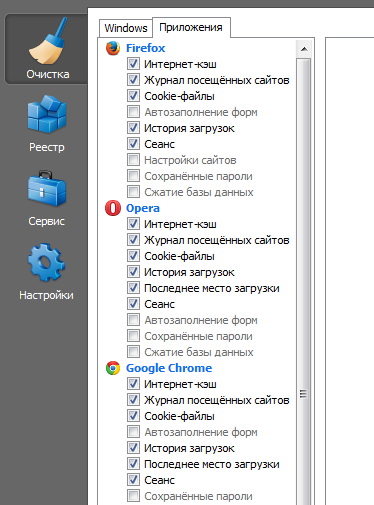Viewport: 374px width, 505px height.
Task: Uncheck Opera История загрузок checkbox
Action: coord(133,272)
